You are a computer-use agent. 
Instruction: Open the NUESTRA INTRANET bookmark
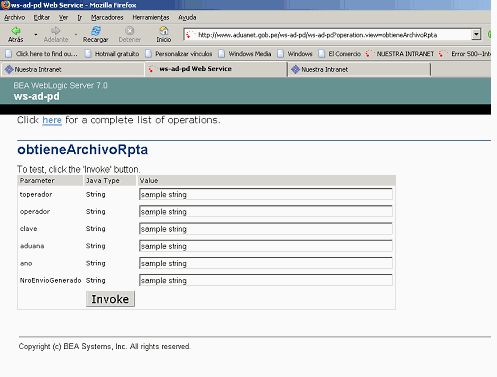coord(400,54)
